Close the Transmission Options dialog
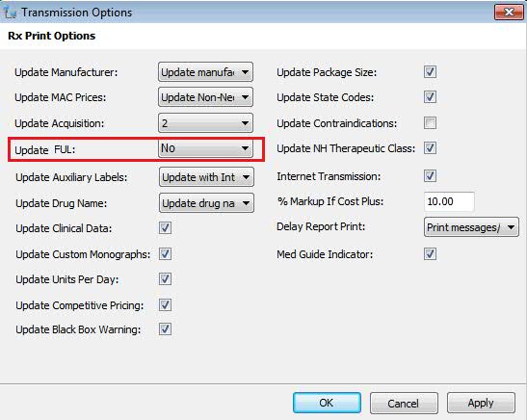 pos(509,13)
